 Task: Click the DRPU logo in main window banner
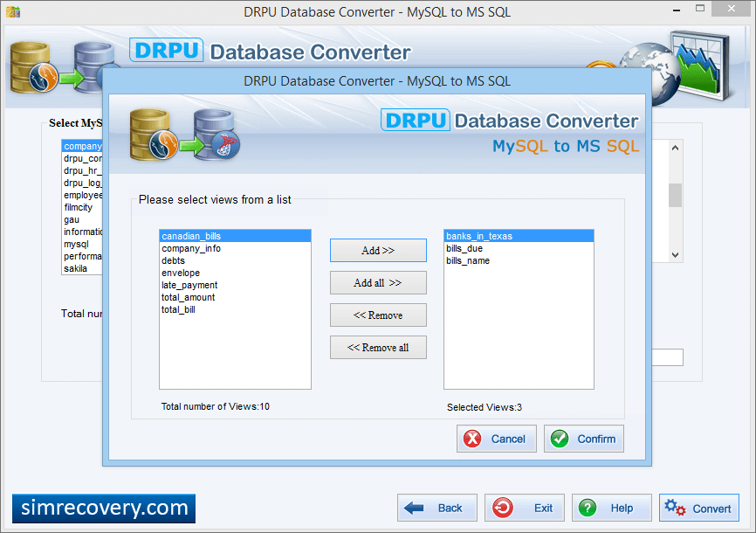click(167, 50)
